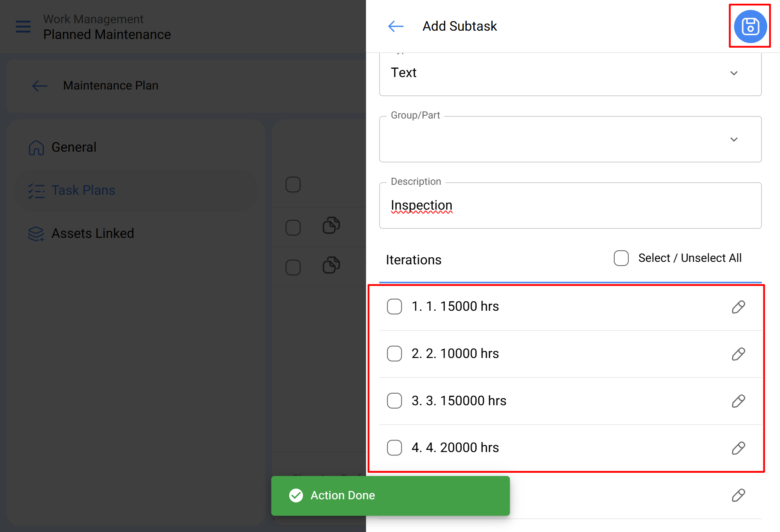Edit the 15000 hrs iteration pencil
Image resolution: width=780 pixels, height=532 pixels.
pyautogui.click(x=738, y=307)
